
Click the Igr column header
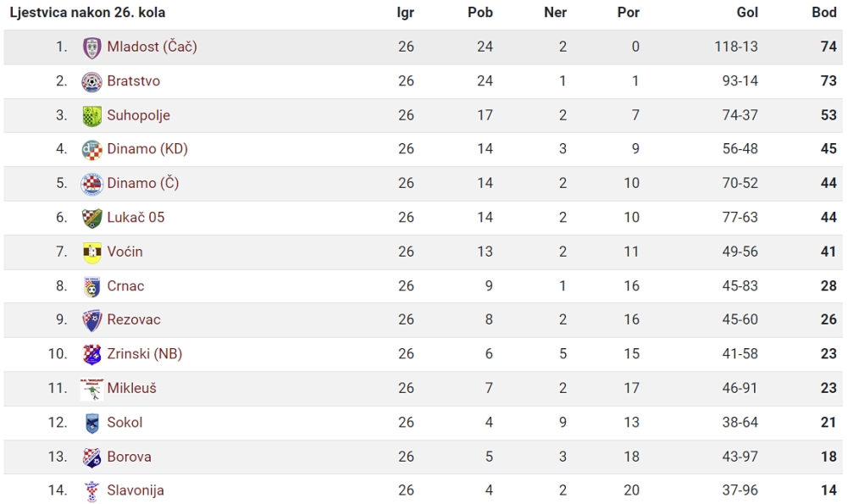[405, 13]
